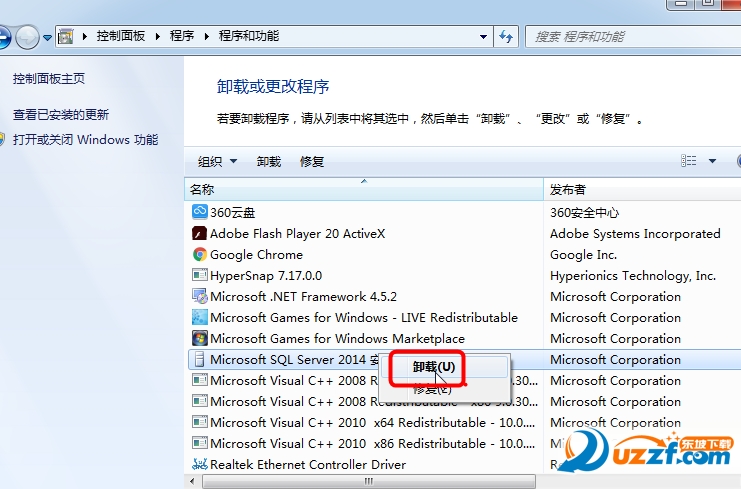Select Adobe Flash Player 20 ActiveX entry
The width and height of the screenshot is (741, 489).
298,233
